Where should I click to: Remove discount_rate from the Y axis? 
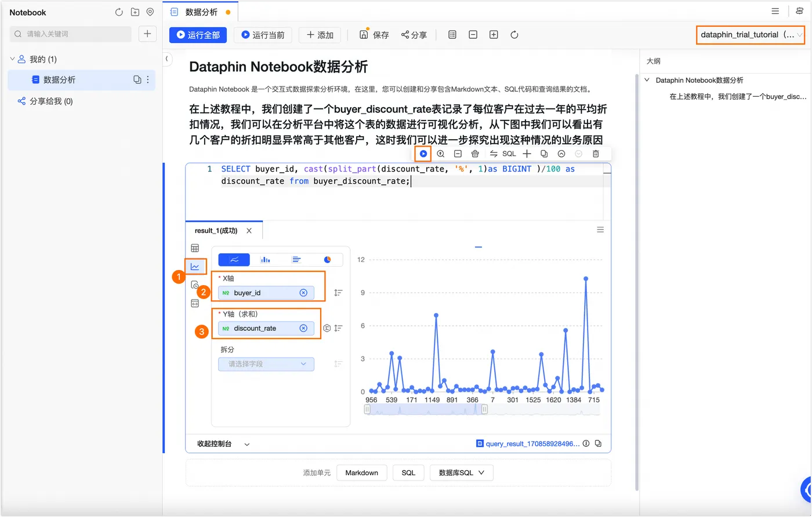pos(303,328)
